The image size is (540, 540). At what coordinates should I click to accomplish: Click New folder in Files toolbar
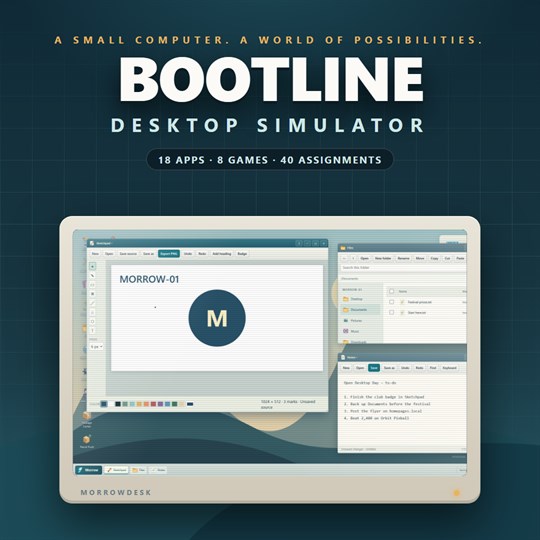tap(383, 258)
